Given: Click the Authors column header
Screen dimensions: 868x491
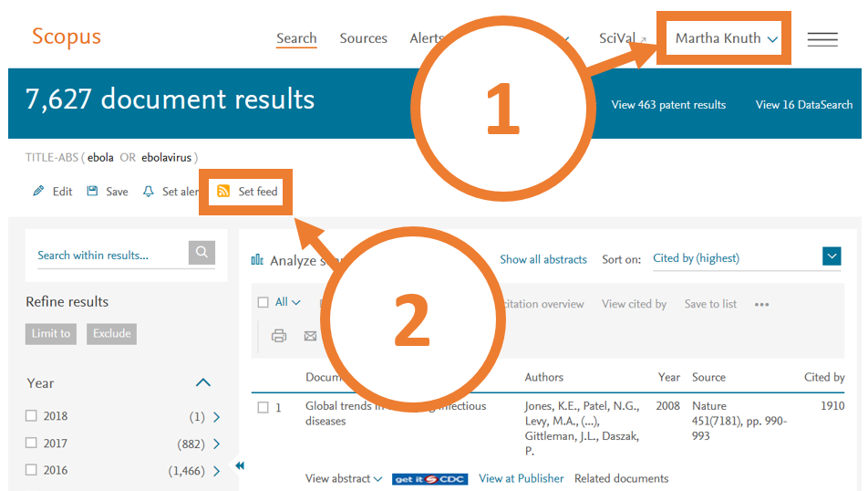Looking at the screenshot, I should coord(543,377).
